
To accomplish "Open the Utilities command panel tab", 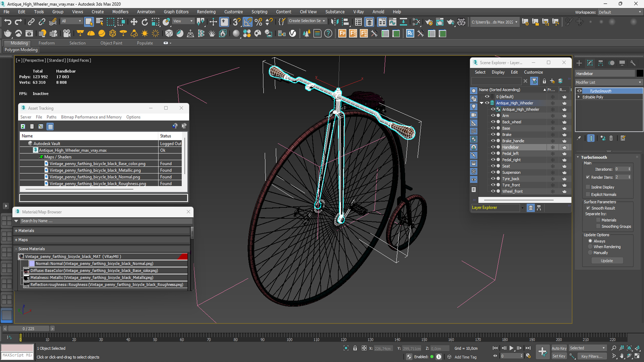I will (x=633, y=63).
